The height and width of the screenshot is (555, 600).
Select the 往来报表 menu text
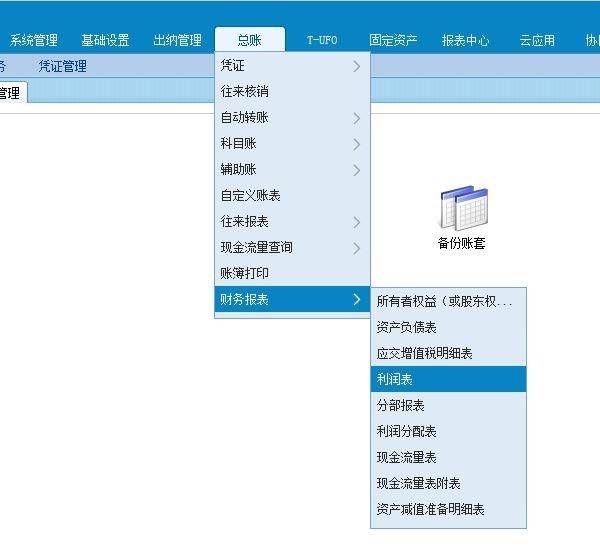tap(245, 222)
